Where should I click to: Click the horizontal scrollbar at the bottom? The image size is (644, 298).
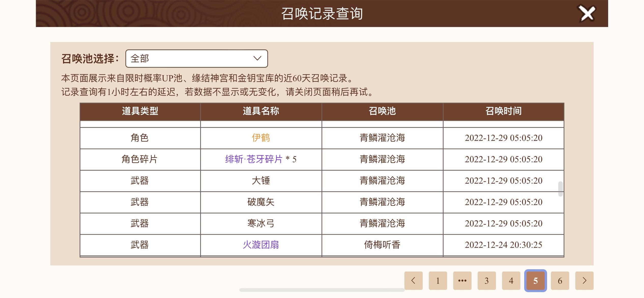[322, 290]
